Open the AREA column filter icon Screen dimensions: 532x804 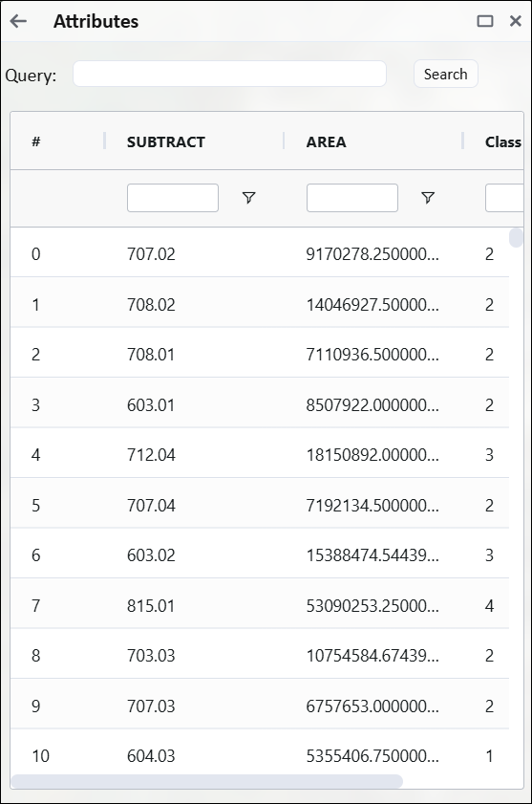(x=428, y=198)
